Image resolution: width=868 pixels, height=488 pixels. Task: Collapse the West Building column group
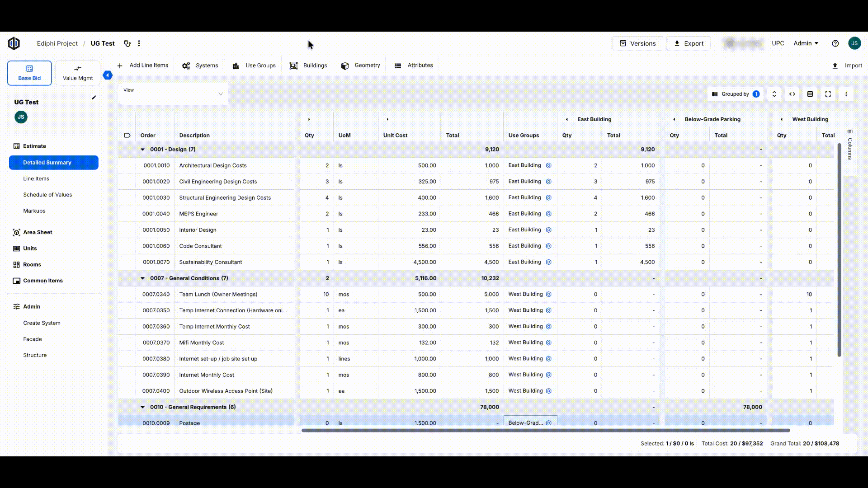pyautogui.click(x=782, y=119)
